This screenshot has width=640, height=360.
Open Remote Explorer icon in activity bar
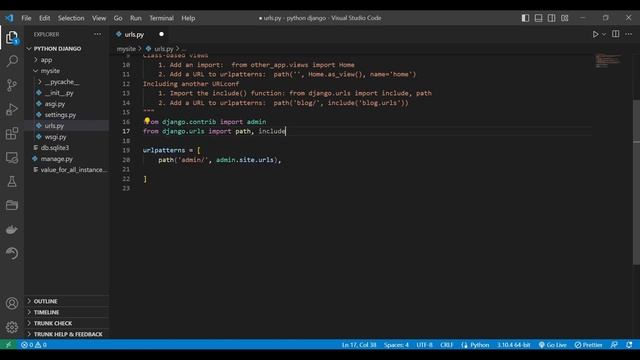tap(12, 157)
